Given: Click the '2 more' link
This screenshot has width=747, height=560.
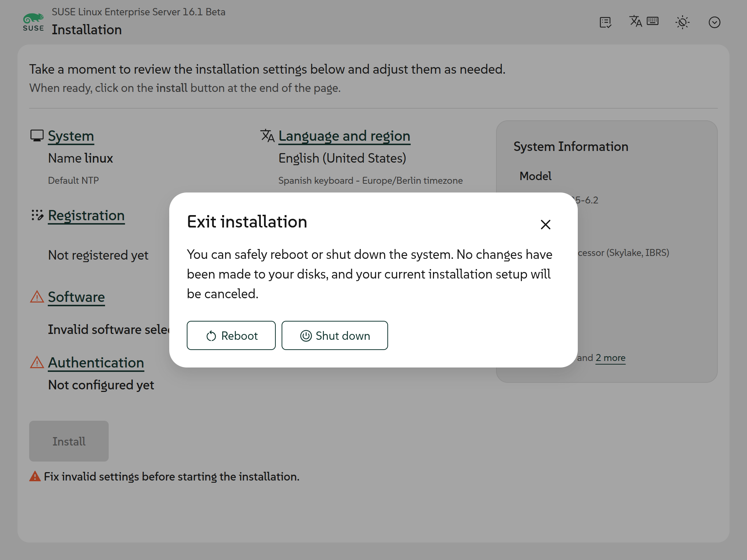Looking at the screenshot, I should click(x=611, y=358).
